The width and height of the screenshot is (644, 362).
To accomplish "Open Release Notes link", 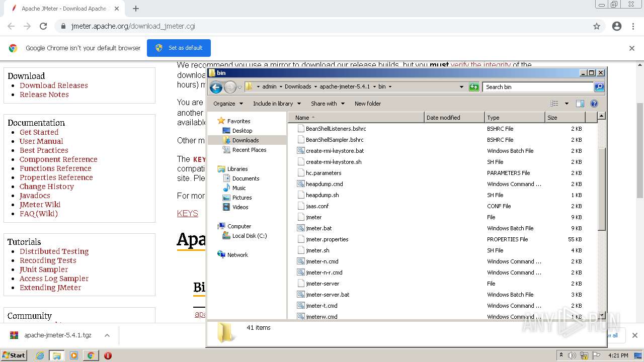I will [44, 95].
